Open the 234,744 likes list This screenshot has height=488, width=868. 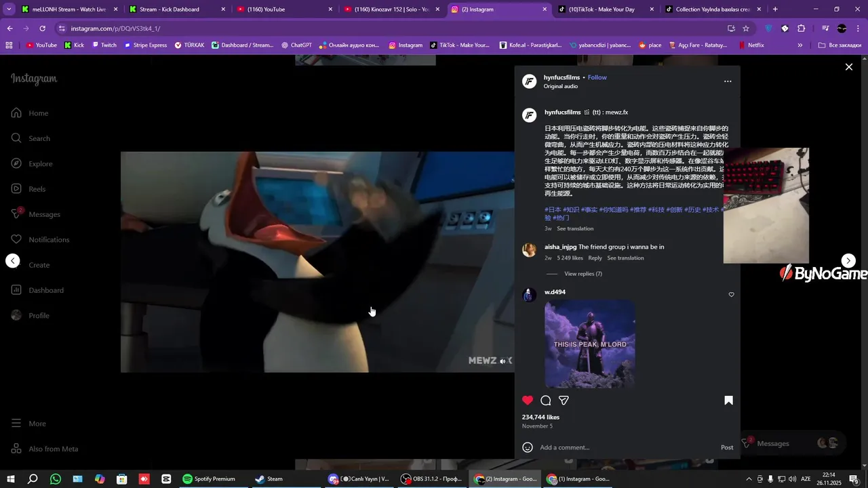[x=540, y=418]
